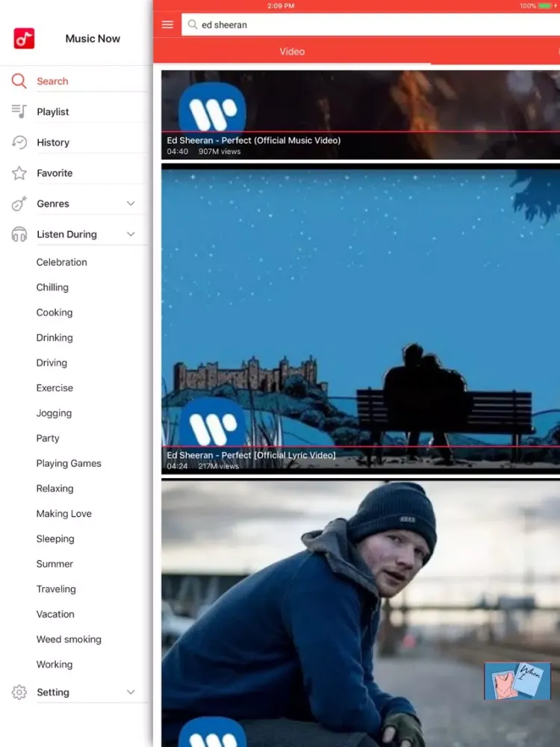Viewport: 560px width, 747px height.
Task: Open the small floating mini-player thumbnail
Action: point(517,681)
